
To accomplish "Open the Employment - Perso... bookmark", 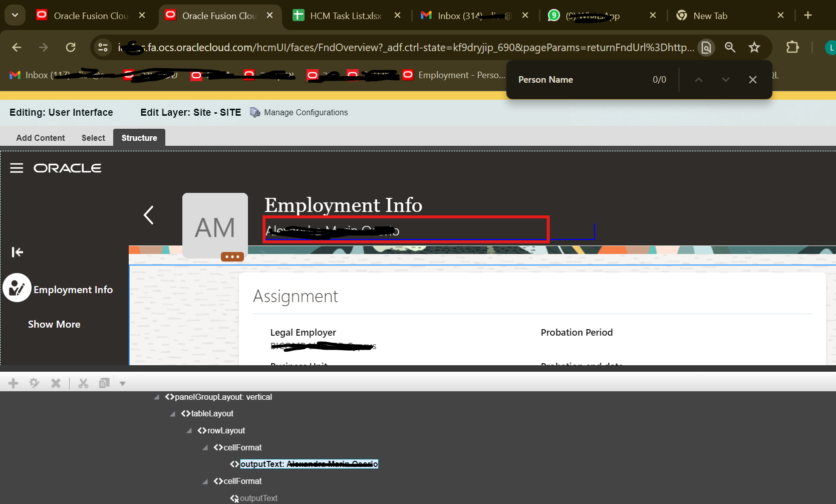I will coord(454,75).
